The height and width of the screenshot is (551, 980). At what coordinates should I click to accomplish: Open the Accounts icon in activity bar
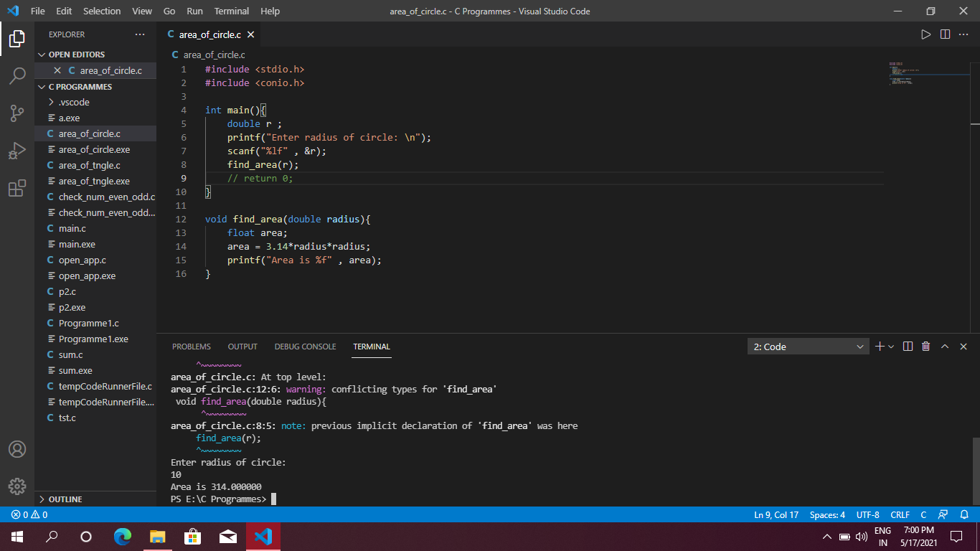coord(17,449)
